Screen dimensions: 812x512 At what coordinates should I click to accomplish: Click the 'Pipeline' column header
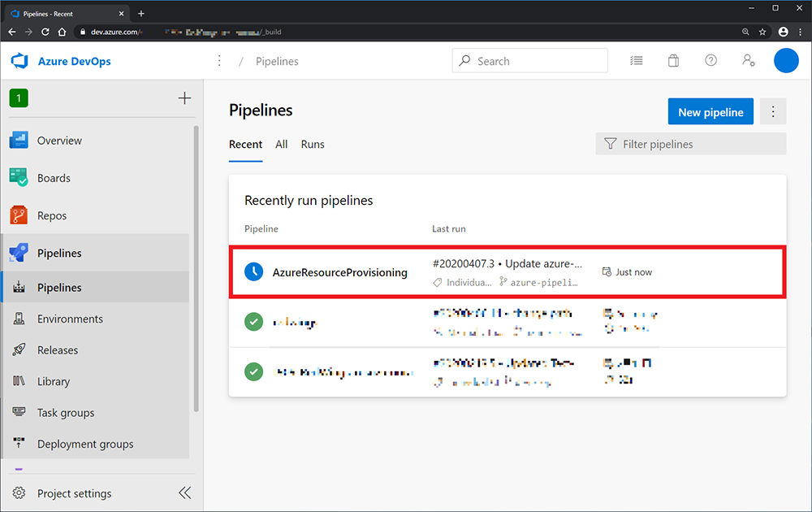(261, 228)
